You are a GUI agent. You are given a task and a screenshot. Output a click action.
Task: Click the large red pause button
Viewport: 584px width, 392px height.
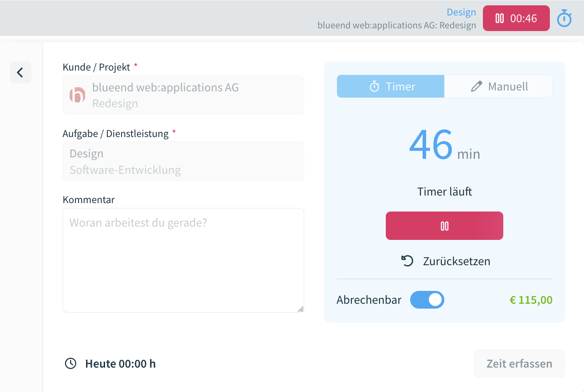click(x=444, y=226)
